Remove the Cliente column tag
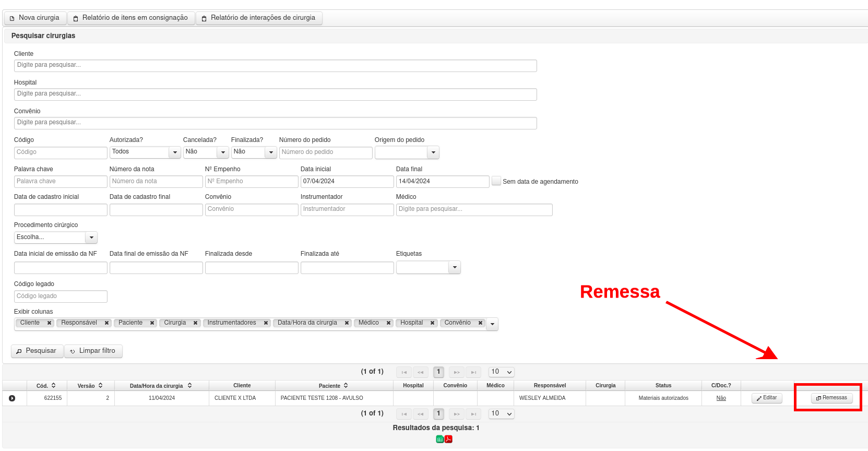The height and width of the screenshot is (451, 868). click(x=49, y=323)
